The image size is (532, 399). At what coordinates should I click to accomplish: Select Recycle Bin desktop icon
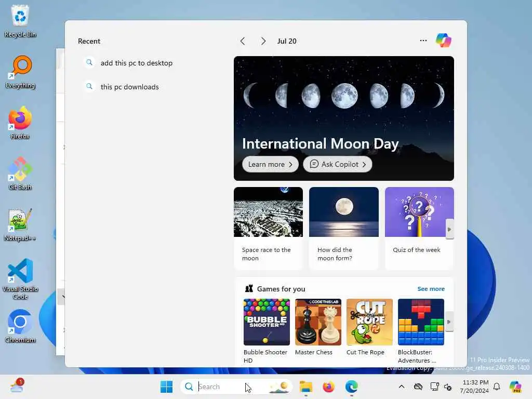tap(20, 21)
